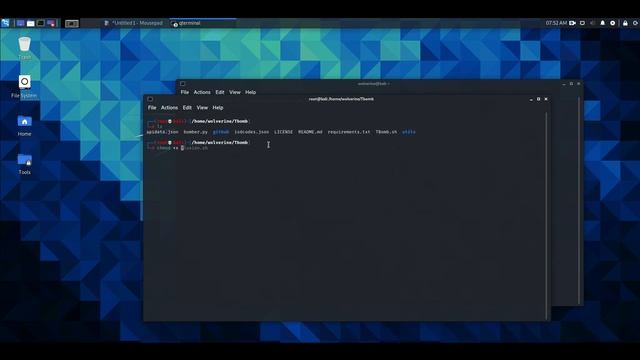Maximize the back terminal window
The width and height of the screenshot is (640, 360).
pos(571,84)
